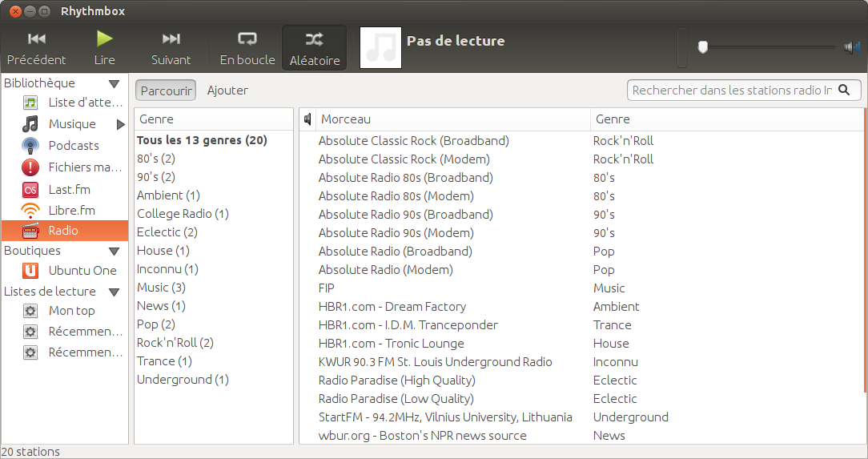Open the Musique library
This screenshot has width=868, height=459.
point(65,124)
